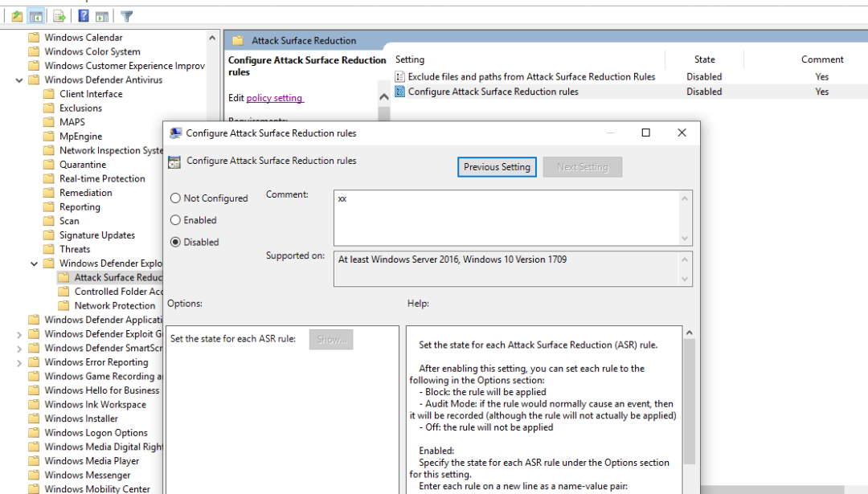Click the Quarantine folder icon

click(x=49, y=165)
